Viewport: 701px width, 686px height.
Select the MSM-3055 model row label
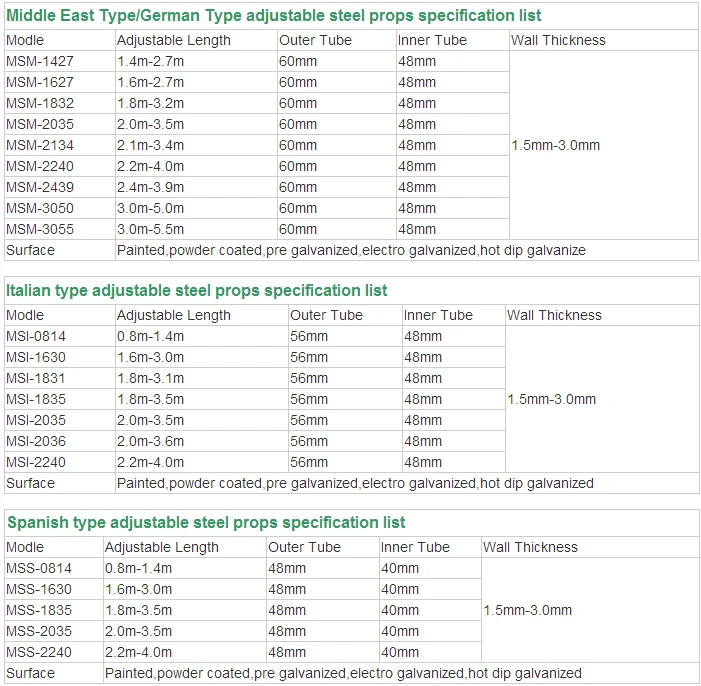(x=40, y=229)
